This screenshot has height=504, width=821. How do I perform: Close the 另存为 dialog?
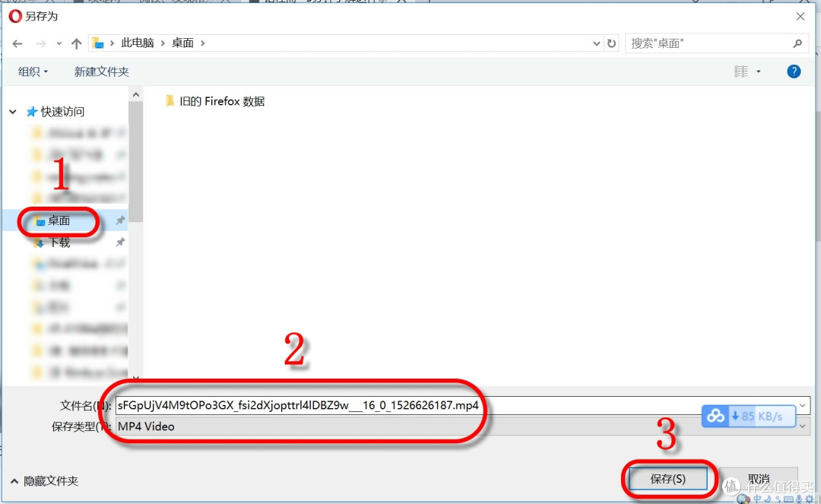[x=800, y=17]
